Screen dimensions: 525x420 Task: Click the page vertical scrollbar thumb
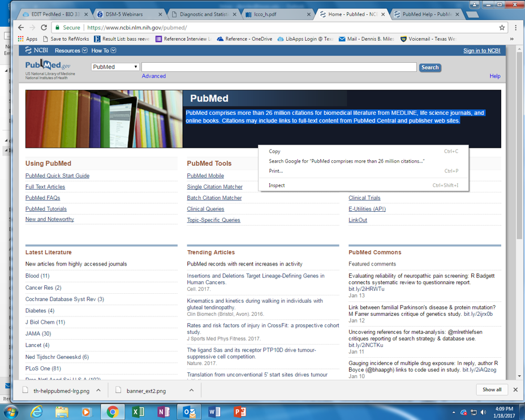coord(519,145)
